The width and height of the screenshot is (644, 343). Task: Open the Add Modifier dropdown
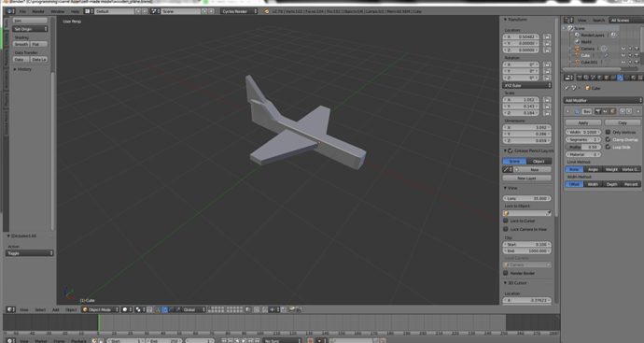[x=602, y=100]
